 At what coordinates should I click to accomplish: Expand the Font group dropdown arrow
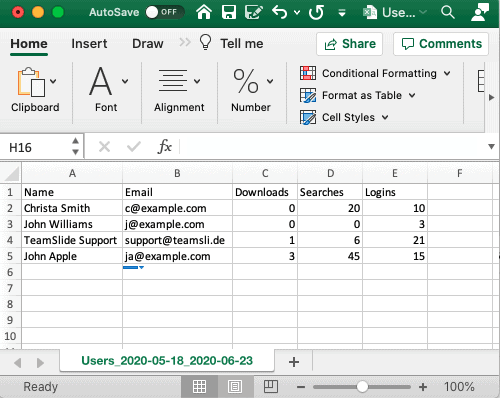point(125,81)
